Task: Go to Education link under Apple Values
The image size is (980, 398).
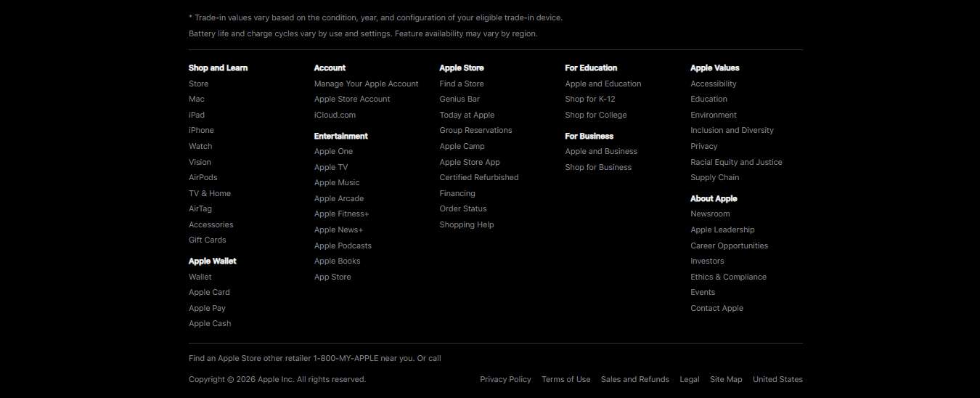Action: (x=709, y=99)
